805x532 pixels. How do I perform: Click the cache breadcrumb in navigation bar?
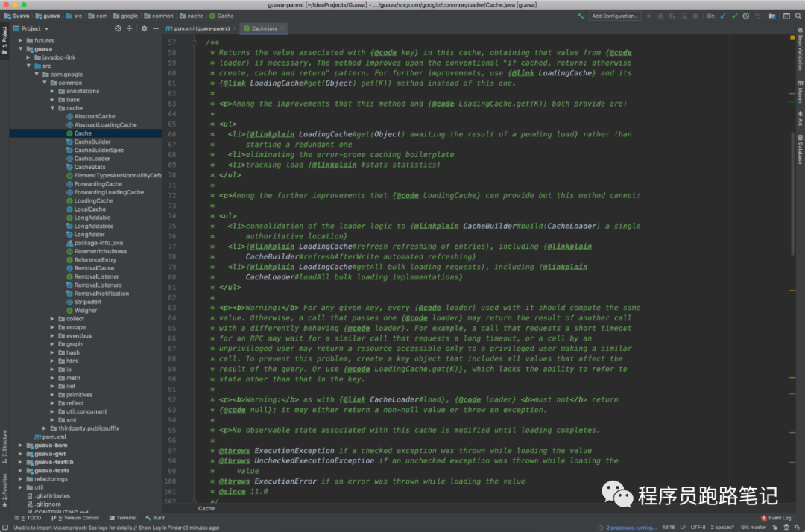pos(191,16)
